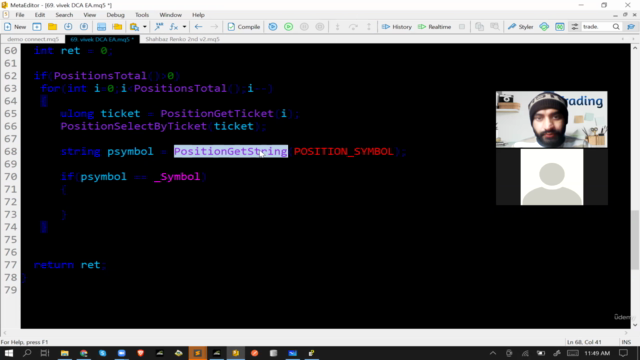
Task: Open the Edit menu
Action: tap(40, 15)
